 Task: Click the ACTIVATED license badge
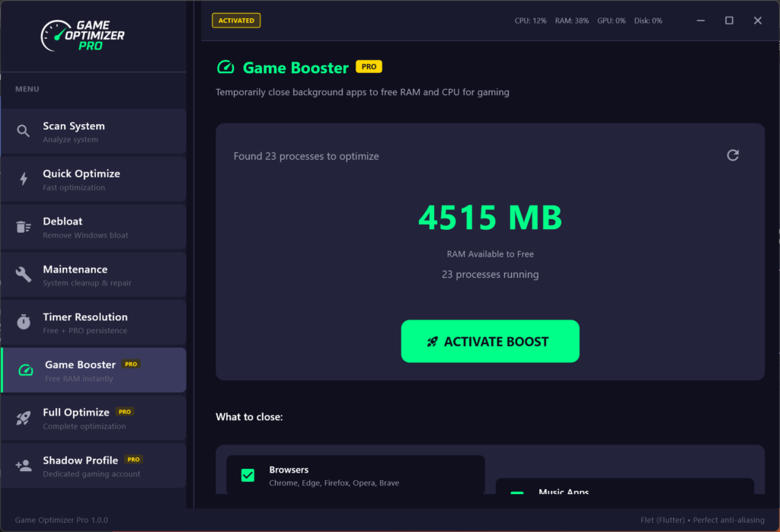pyautogui.click(x=236, y=21)
